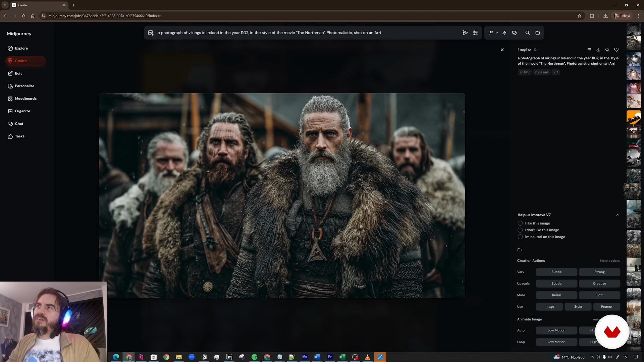Download the image from Imagine panel
The image size is (644, 362).
pyautogui.click(x=598, y=50)
